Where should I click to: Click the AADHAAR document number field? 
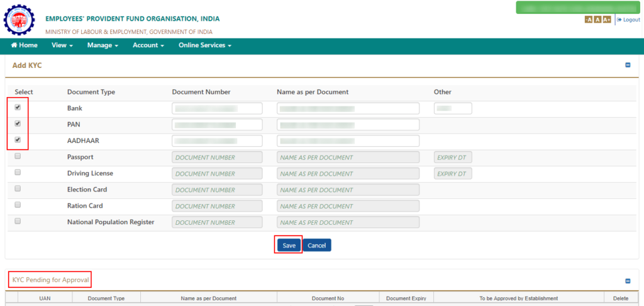click(x=217, y=140)
